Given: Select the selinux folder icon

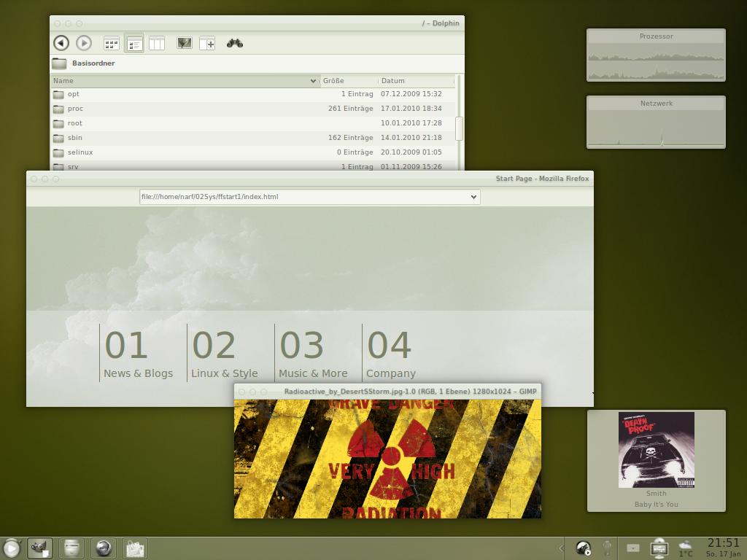Looking at the screenshot, I should tap(58, 152).
